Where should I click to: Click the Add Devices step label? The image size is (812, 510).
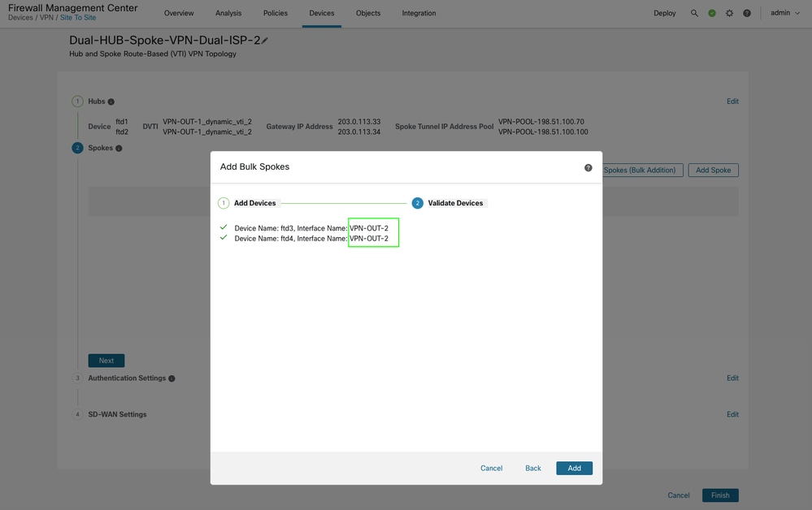coord(254,203)
